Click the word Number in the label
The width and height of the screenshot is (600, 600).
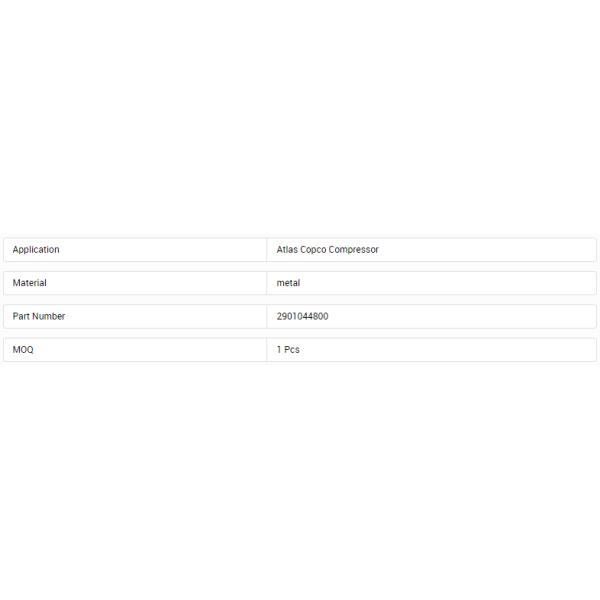tap(49, 316)
